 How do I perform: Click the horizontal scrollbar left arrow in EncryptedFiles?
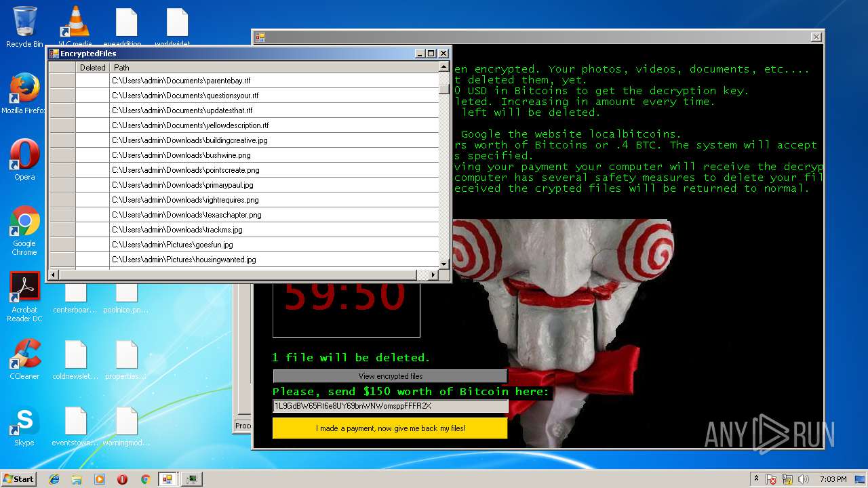(54, 274)
